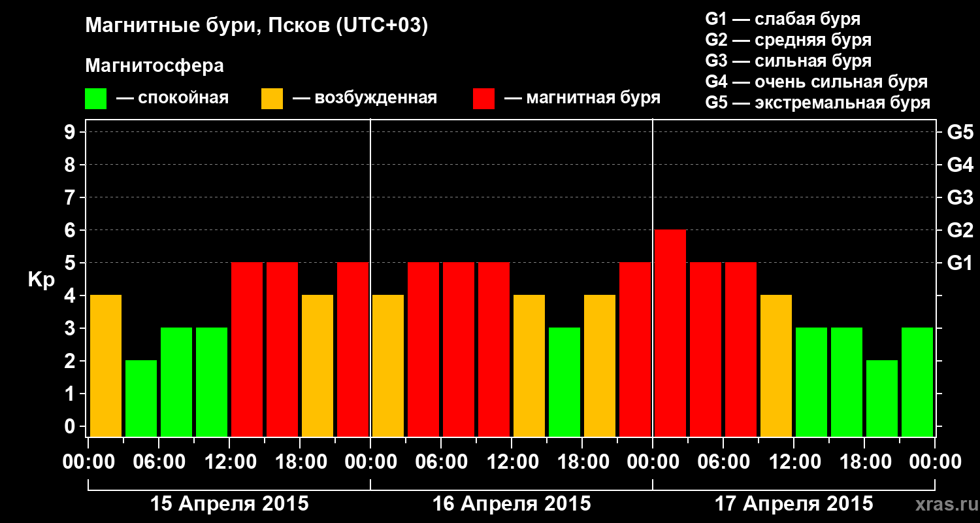Click the 'G5 — экстремальная буря' legend line

pyautogui.click(x=818, y=103)
